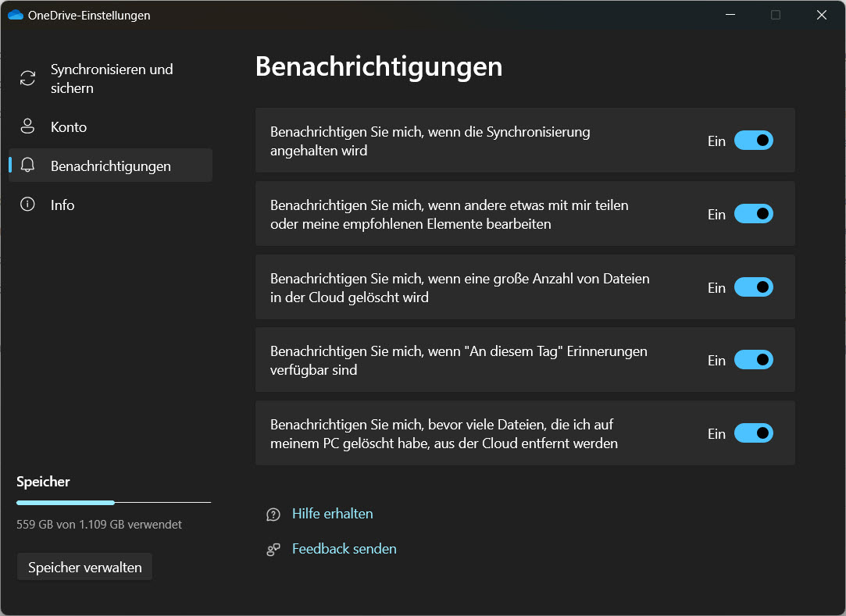This screenshot has height=616, width=846.
Task: Click the OneDrive cloud icon in title bar
Action: pyautogui.click(x=15, y=15)
